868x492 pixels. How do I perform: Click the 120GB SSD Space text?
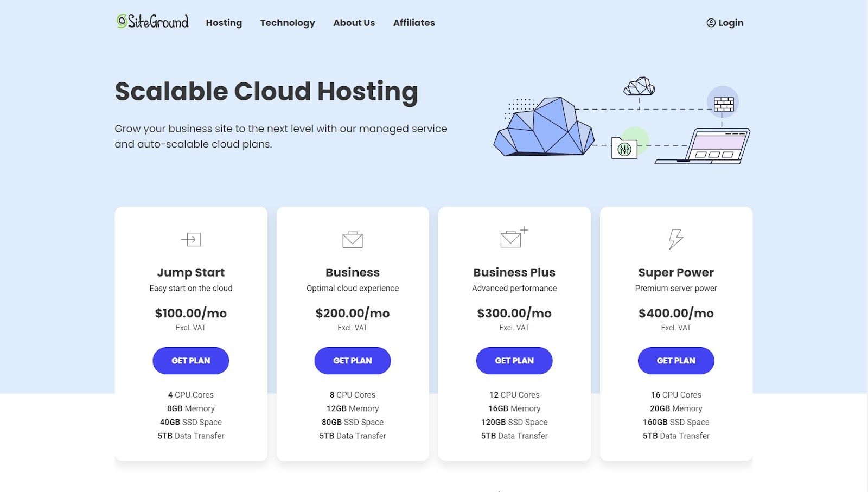514,422
